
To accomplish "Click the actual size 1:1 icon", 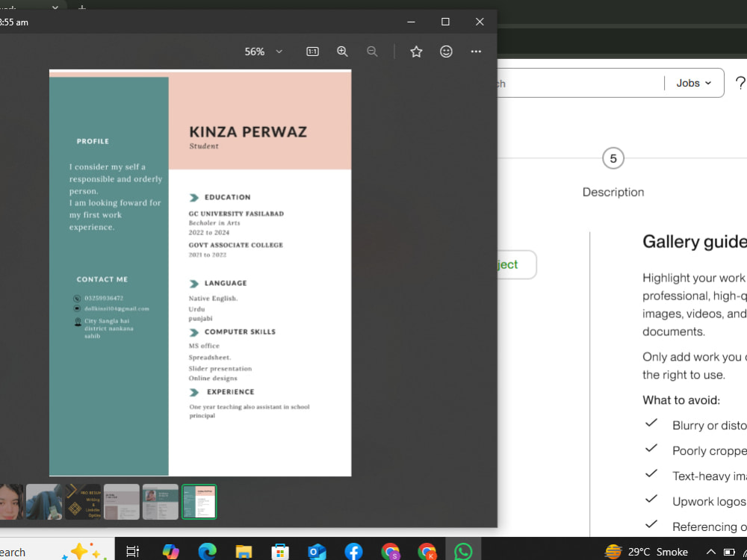I will (312, 52).
